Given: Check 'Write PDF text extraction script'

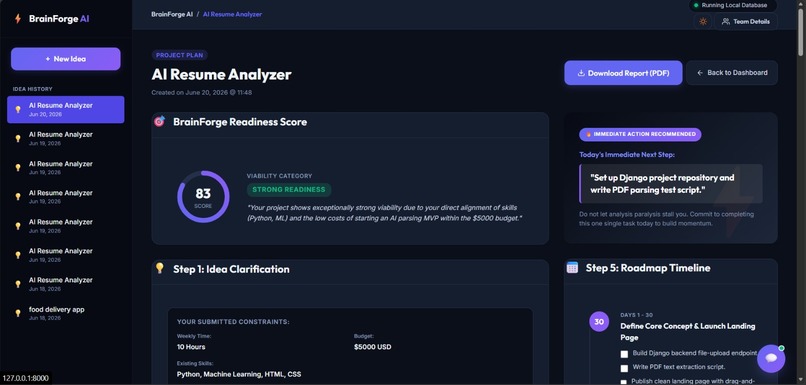Looking at the screenshot, I should click(x=624, y=368).
